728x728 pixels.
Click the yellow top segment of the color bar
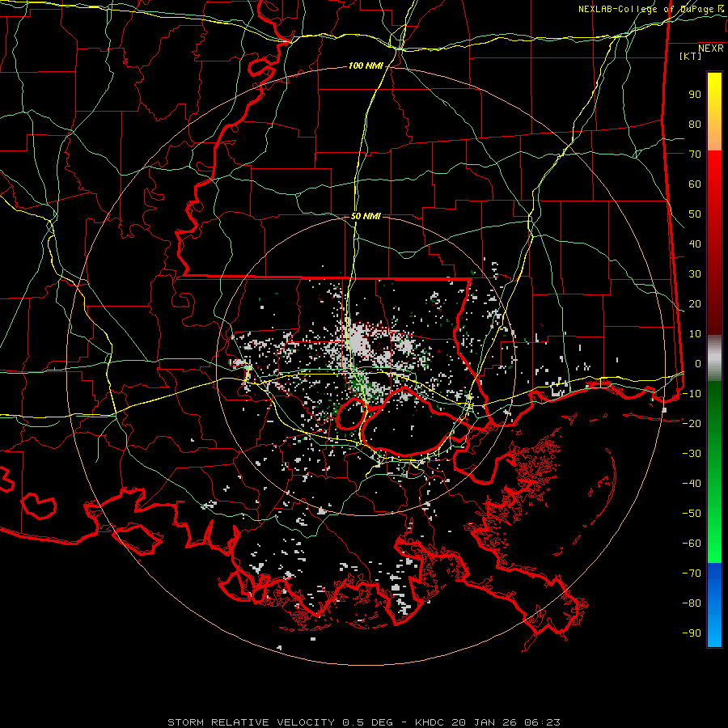pyautogui.click(x=714, y=112)
